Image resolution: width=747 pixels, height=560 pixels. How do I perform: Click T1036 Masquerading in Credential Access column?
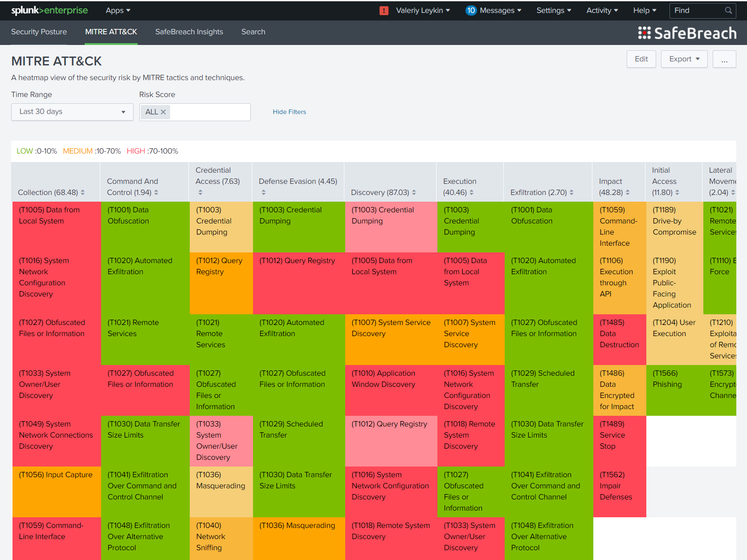coord(221,492)
